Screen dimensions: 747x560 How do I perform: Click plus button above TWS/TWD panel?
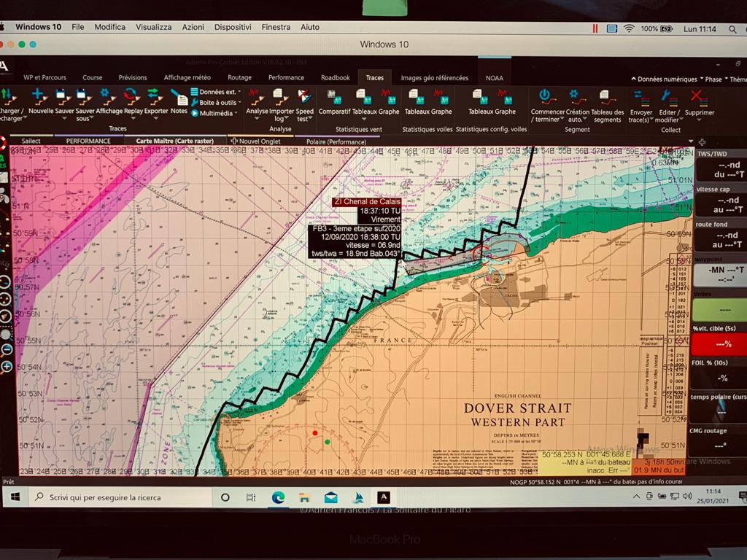(702, 142)
